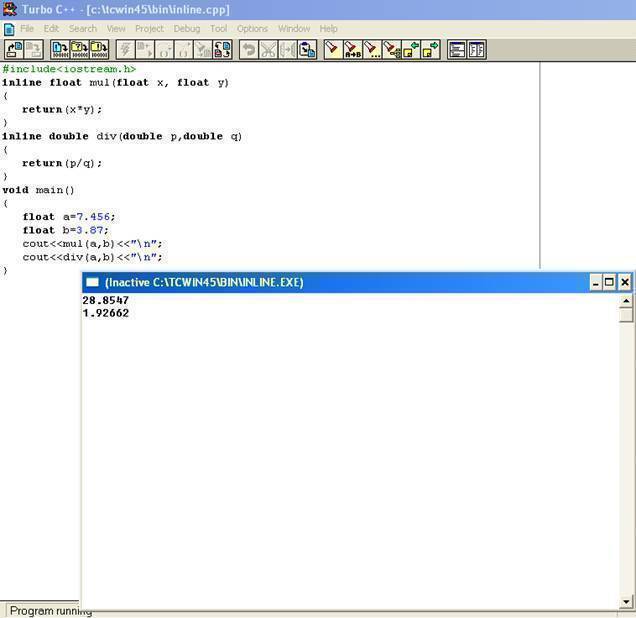Viewport: 636px width, 618px height.
Task: Click the Undo arrow toolbar icon
Action: pos(249,50)
